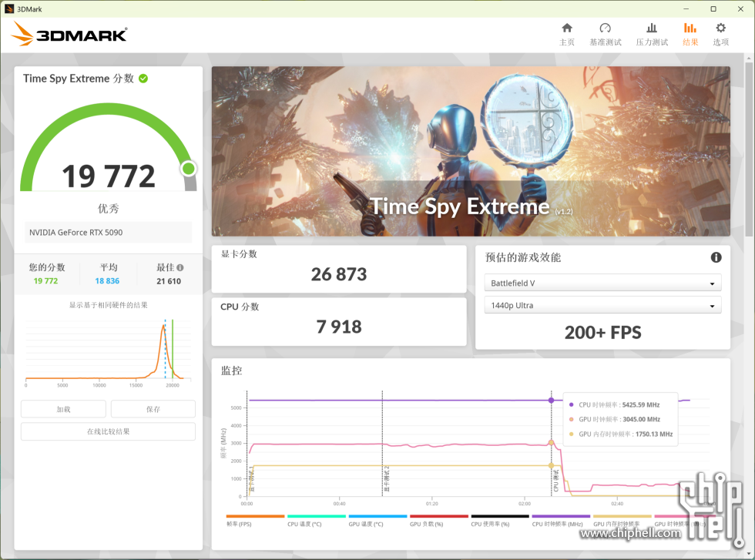Click the 加载 load button
The image size is (755, 560).
63,409
